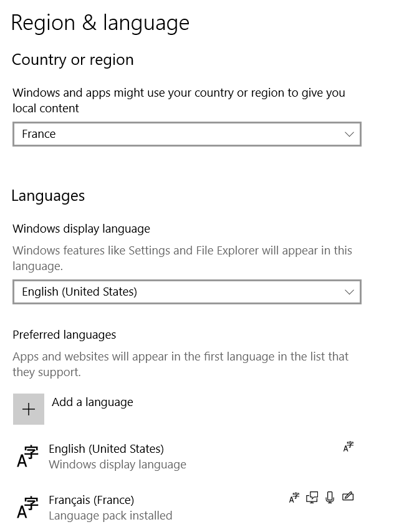Click the small display language icon in Français row
This screenshot has height=532, width=399.
(294, 498)
